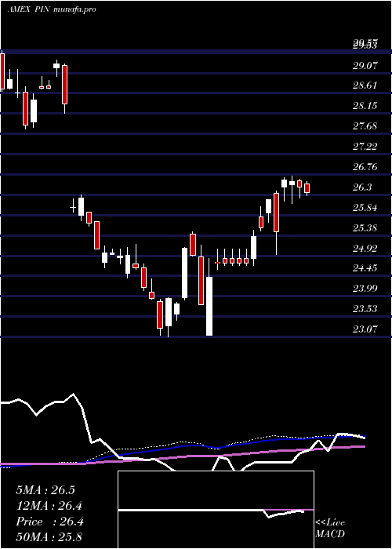The height and width of the screenshot is (549, 392).
Task: Select the 26.3 price axis label
Action: (x=362, y=187)
